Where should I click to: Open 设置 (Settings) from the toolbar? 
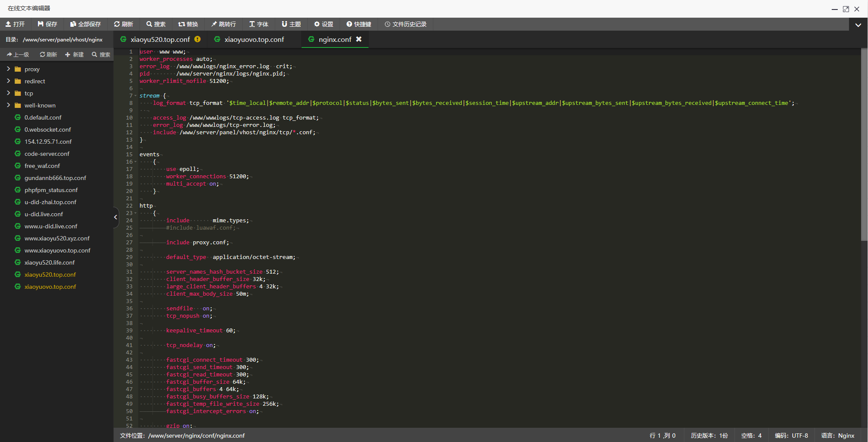pyautogui.click(x=324, y=24)
